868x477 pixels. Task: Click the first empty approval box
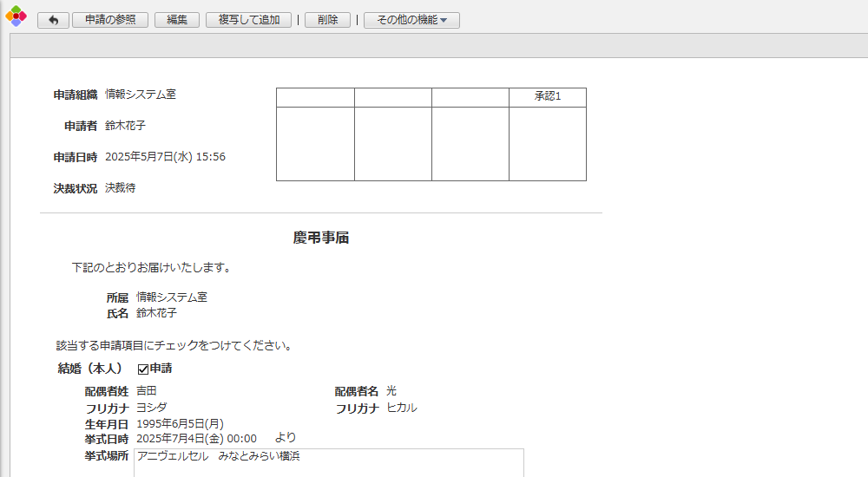click(x=315, y=144)
